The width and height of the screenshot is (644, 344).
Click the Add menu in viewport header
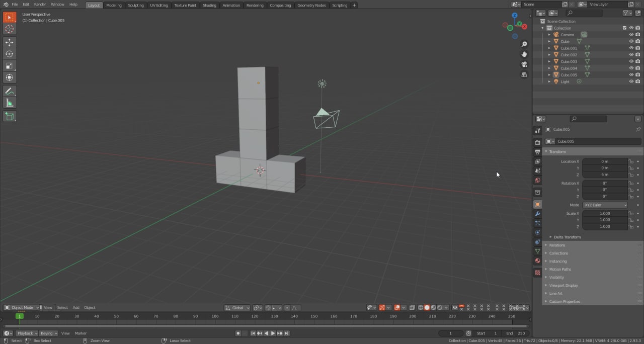pyautogui.click(x=76, y=307)
